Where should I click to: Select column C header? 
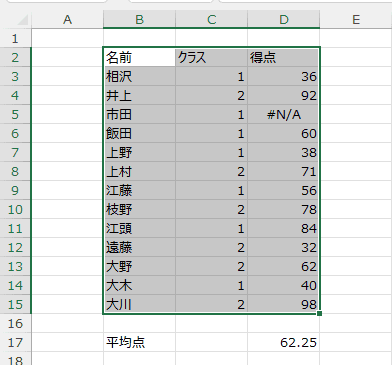click(x=211, y=20)
